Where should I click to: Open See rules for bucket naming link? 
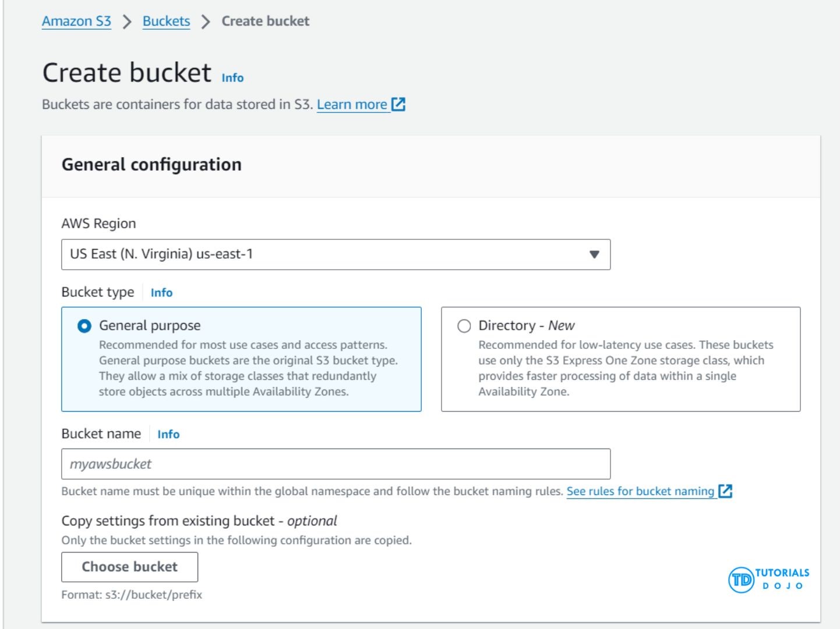[640, 492]
